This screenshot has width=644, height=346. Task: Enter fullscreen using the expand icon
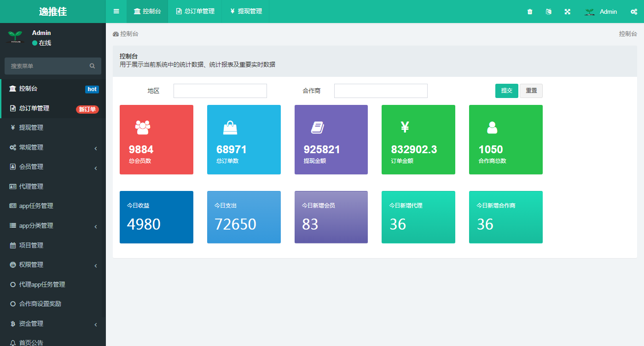(x=568, y=12)
